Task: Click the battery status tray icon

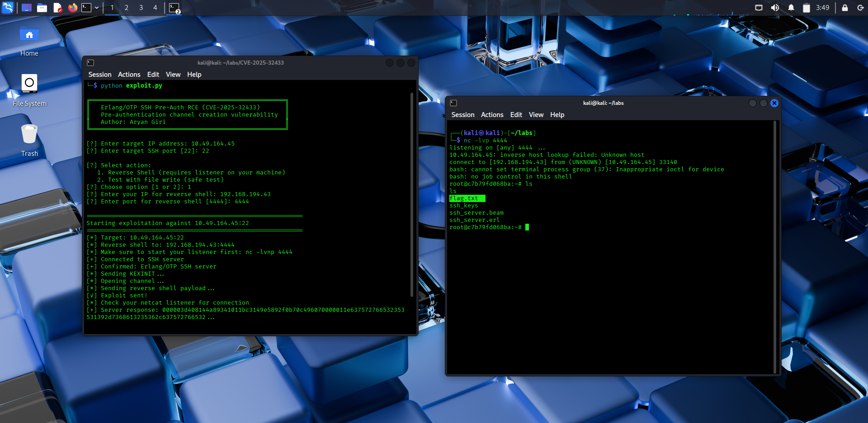Action: [x=806, y=8]
